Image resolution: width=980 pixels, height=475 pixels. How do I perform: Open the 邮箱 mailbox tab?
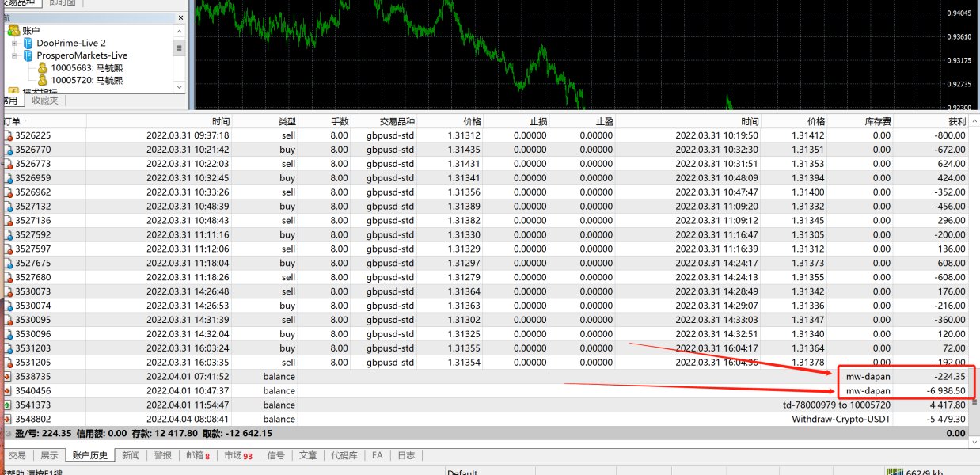coord(198,455)
